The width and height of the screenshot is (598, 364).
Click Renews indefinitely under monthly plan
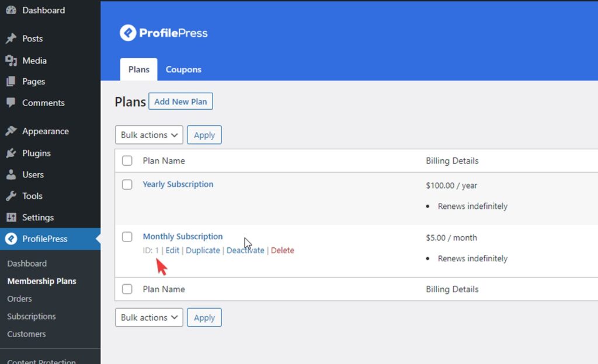(x=472, y=258)
